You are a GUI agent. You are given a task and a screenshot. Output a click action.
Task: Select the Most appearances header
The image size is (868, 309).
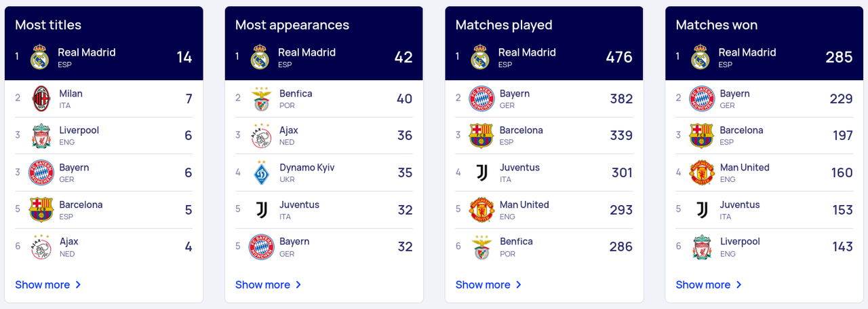(292, 25)
